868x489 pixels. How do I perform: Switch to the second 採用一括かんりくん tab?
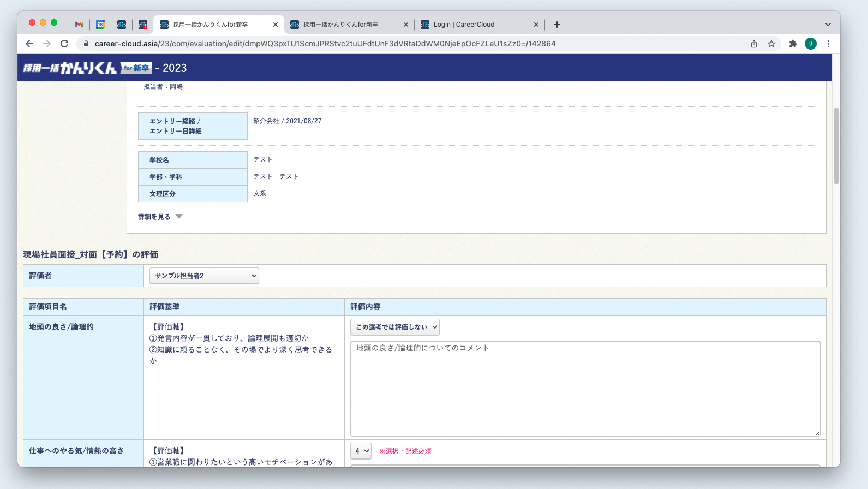coord(344,25)
